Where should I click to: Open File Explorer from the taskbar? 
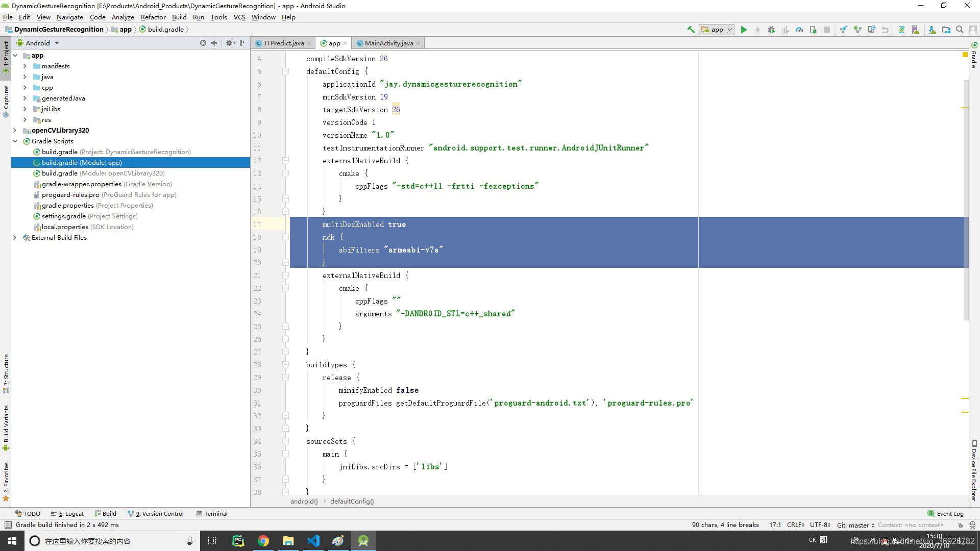(288, 541)
